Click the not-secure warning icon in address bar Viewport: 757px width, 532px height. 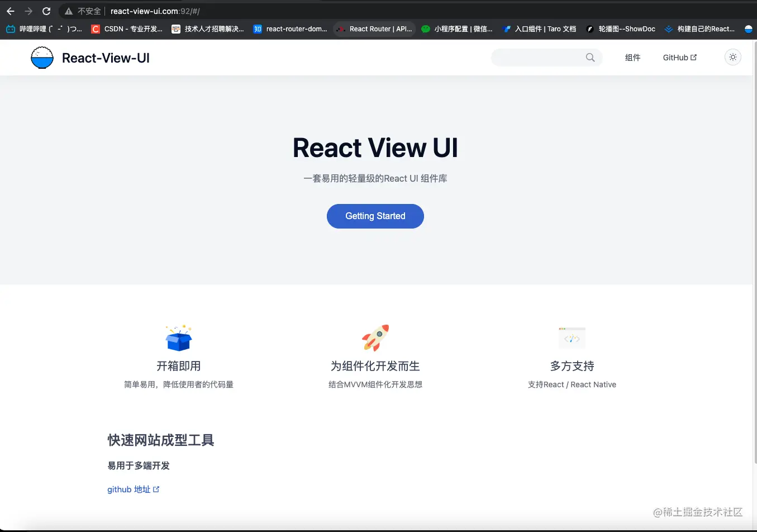pyautogui.click(x=69, y=11)
